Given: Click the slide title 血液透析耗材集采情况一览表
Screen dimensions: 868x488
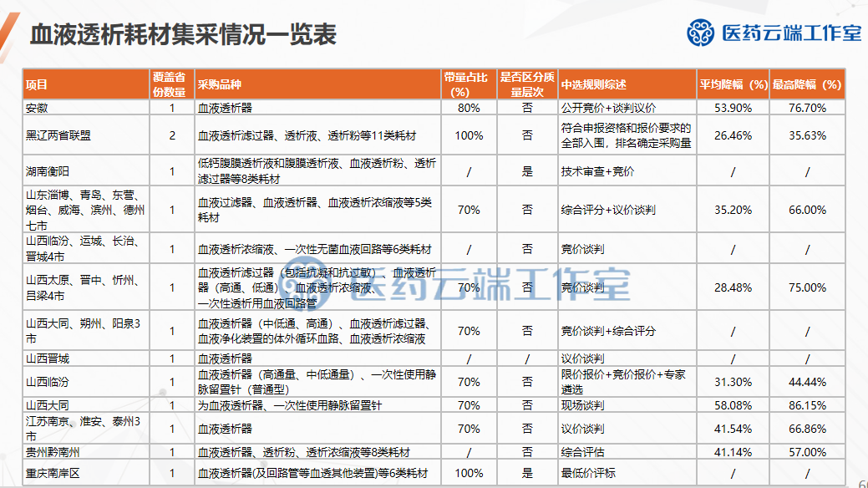Looking at the screenshot, I should point(183,34).
